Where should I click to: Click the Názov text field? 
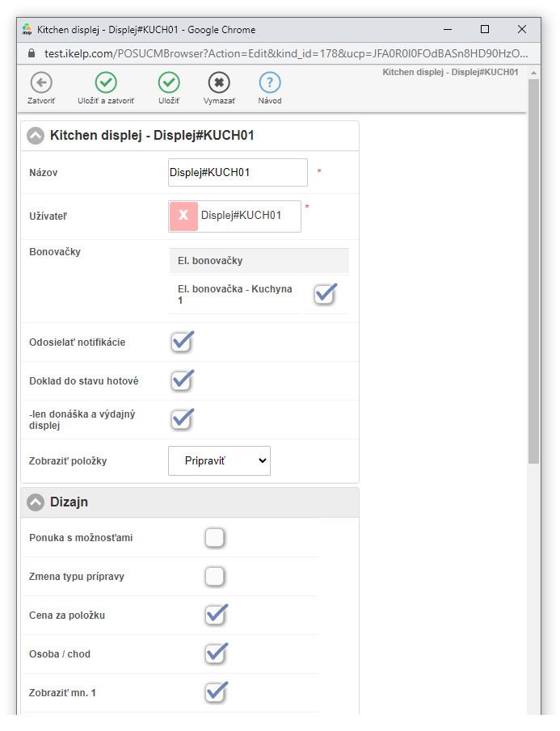(x=238, y=173)
